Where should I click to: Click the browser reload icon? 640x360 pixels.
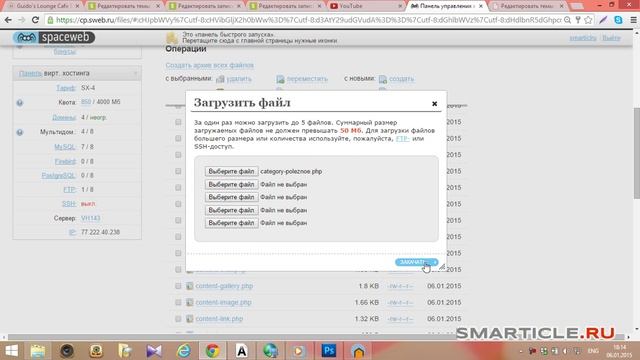coord(35,20)
